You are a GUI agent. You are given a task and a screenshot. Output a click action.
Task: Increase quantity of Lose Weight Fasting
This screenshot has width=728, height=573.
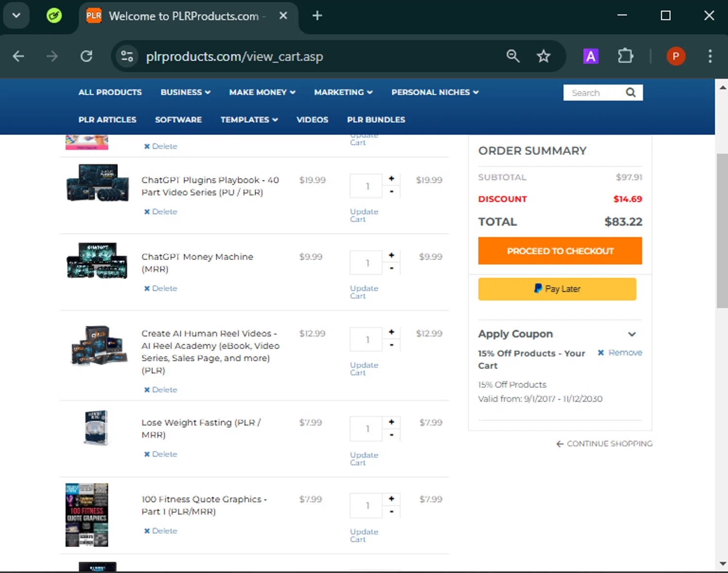coord(392,421)
